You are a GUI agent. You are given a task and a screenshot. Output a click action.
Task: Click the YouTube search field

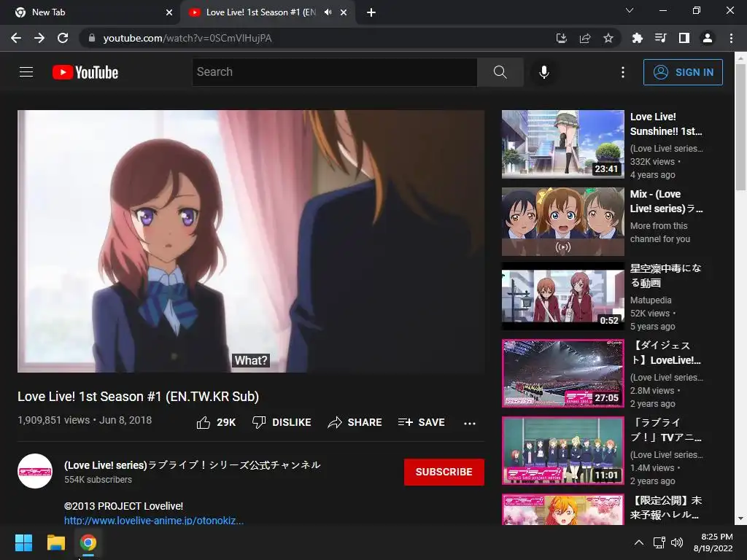334,72
